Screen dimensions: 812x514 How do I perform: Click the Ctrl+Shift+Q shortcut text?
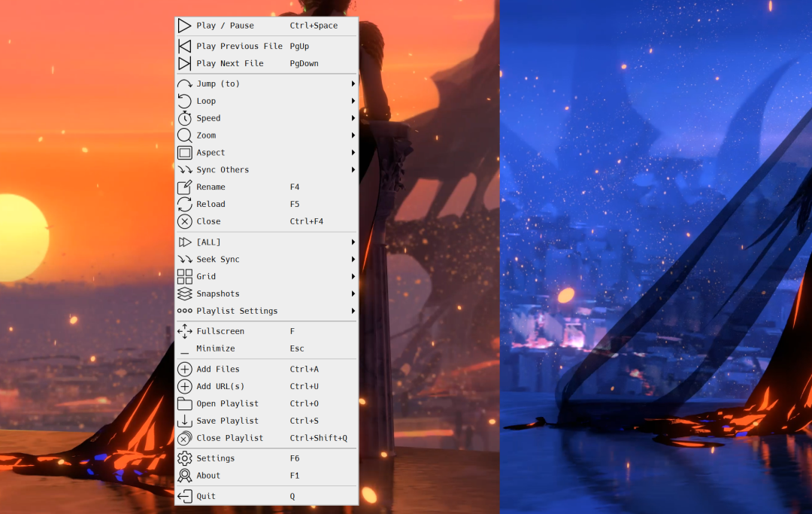click(319, 438)
